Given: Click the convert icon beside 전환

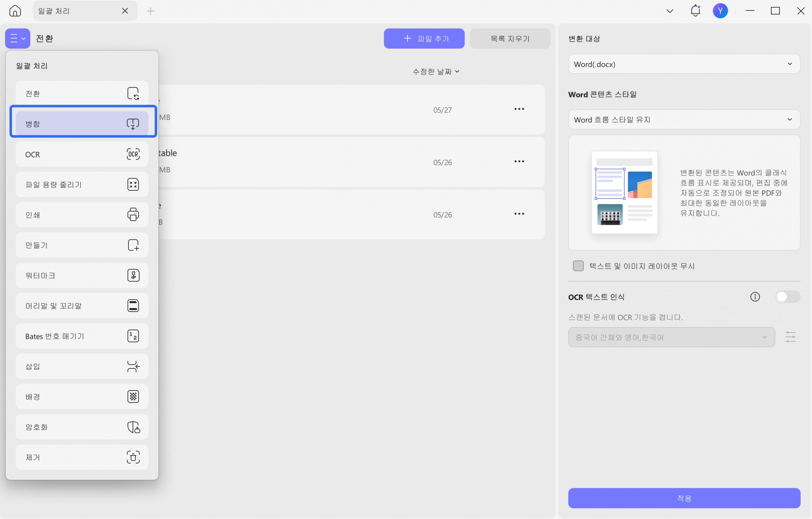Looking at the screenshot, I should click(133, 93).
